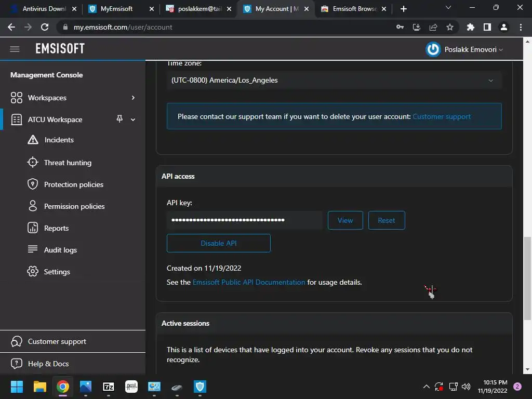Viewport: 532px width, 399px height.
Task: Click the page vertical scrollbar thumb
Action: [527, 278]
